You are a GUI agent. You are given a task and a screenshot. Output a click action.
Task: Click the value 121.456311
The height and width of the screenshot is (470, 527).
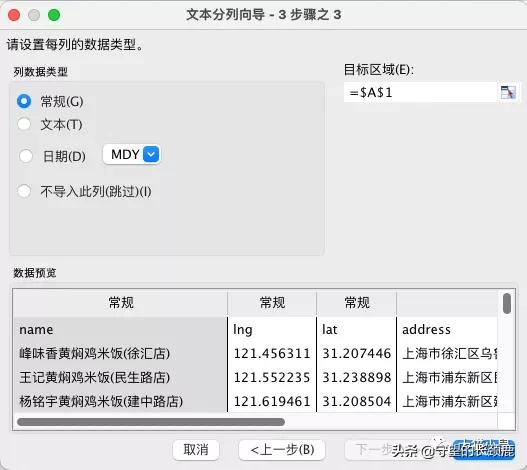pyautogui.click(x=272, y=354)
